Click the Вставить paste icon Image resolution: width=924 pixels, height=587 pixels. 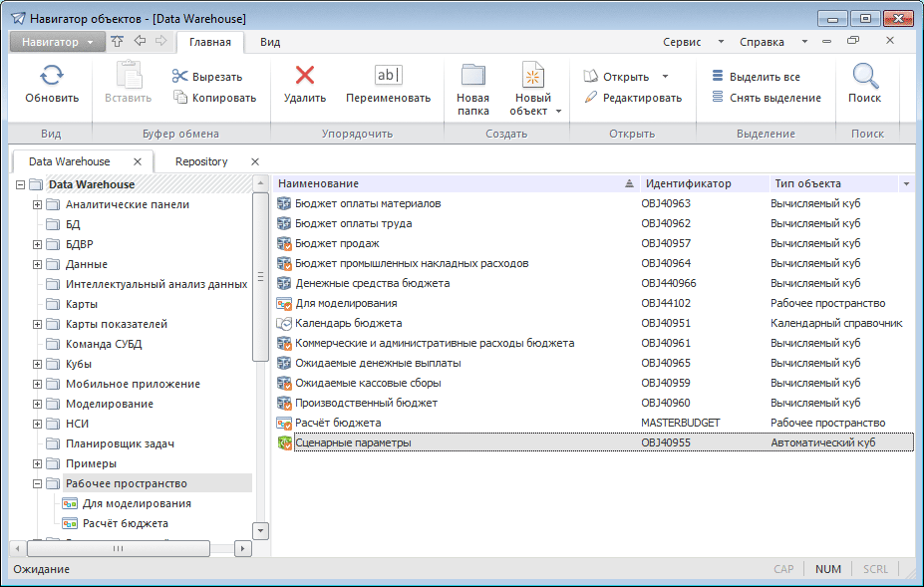129,75
